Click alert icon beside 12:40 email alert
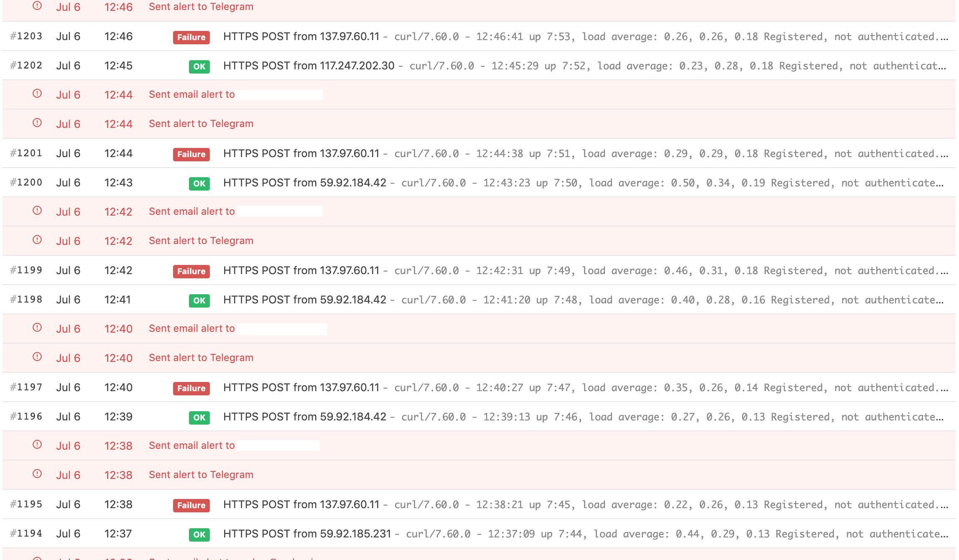Image resolution: width=959 pixels, height=560 pixels. pyautogui.click(x=37, y=328)
